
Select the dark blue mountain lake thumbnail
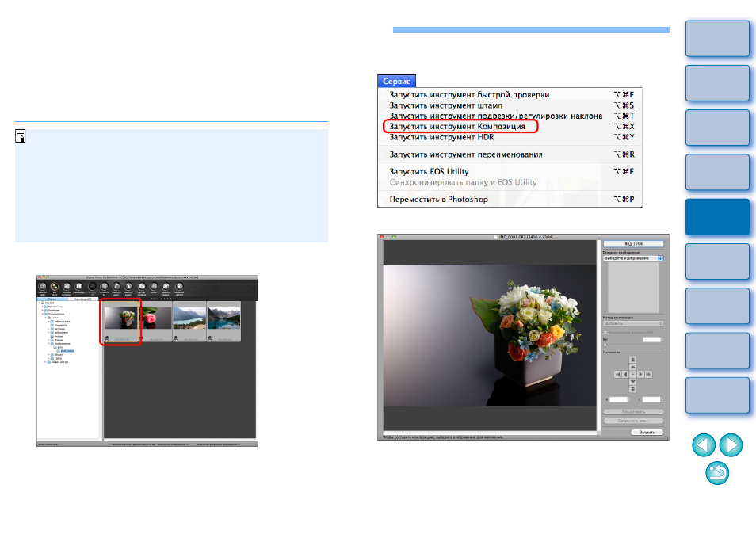(223, 322)
